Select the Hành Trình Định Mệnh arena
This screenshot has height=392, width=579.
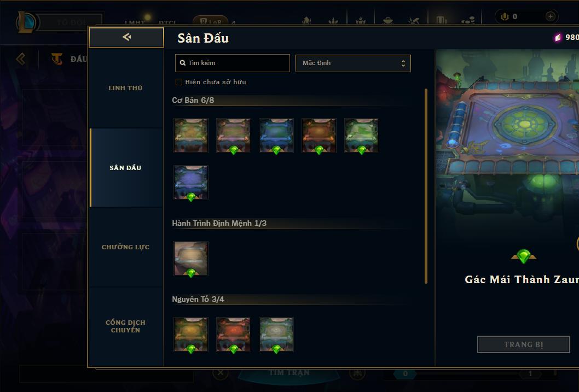191,259
